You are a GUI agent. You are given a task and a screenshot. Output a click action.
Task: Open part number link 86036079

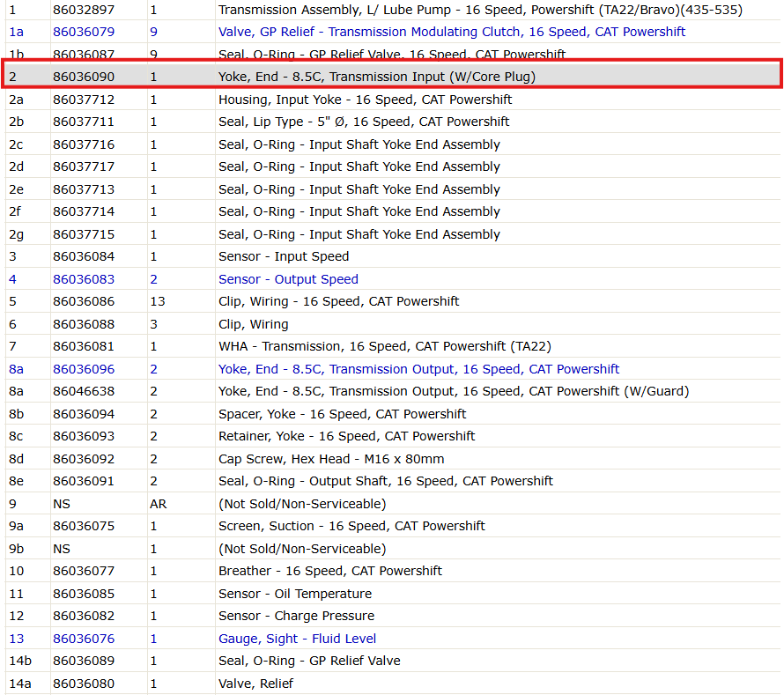(x=84, y=32)
